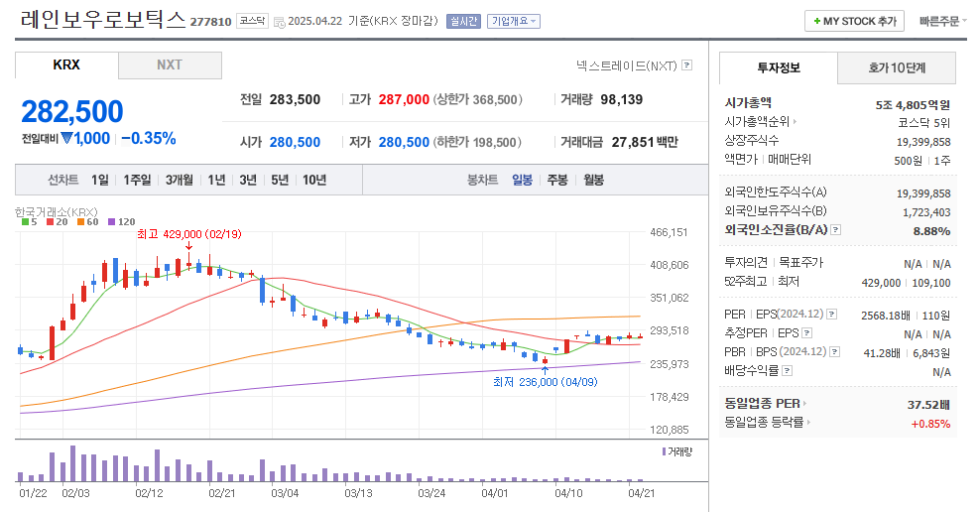Click the current price 282,500
Image resolution: width=980 pixels, height=512 pixels.
point(72,112)
